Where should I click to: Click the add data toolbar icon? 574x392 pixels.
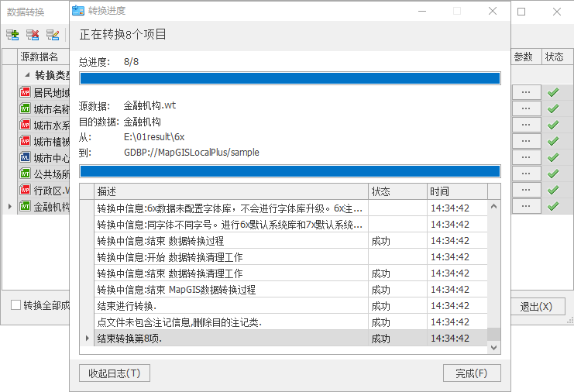coord(12,35)
